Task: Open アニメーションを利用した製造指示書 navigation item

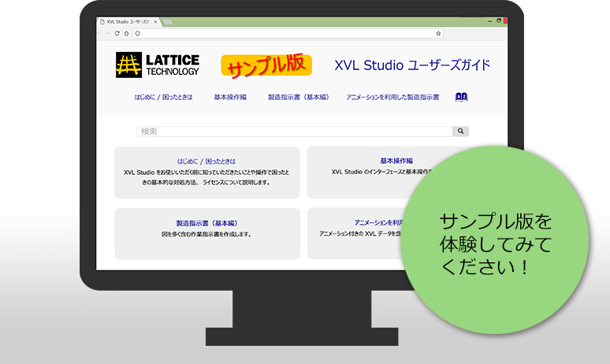Action: point(392,97)
